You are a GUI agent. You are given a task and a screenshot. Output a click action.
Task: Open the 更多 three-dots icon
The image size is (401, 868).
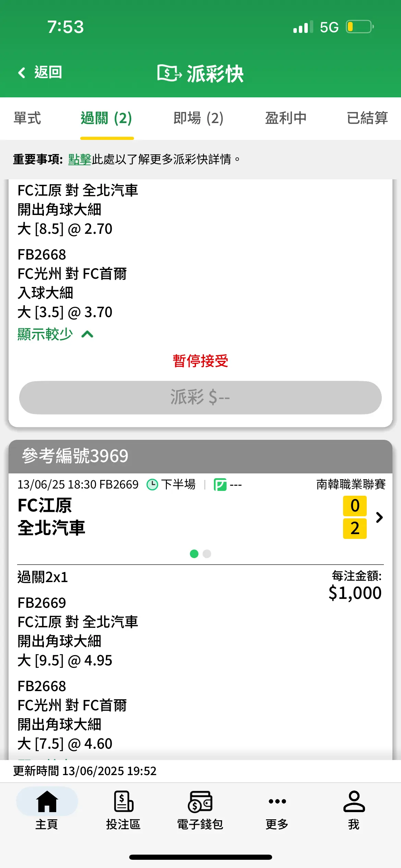coord(277,801)
